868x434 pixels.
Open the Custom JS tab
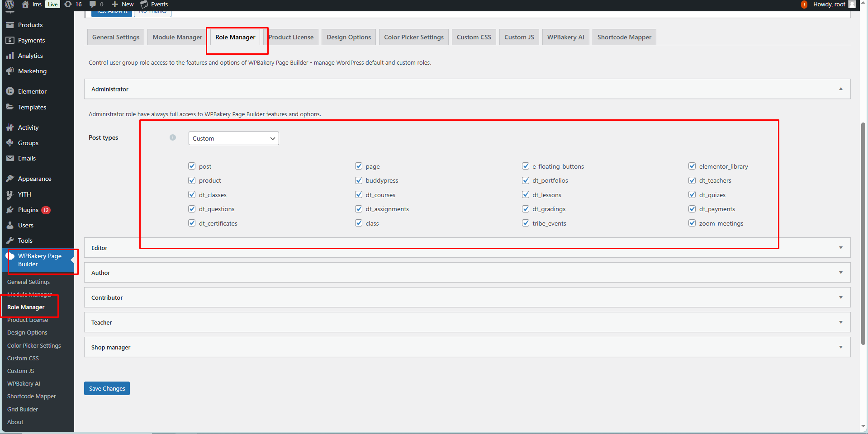click(519, 37)
